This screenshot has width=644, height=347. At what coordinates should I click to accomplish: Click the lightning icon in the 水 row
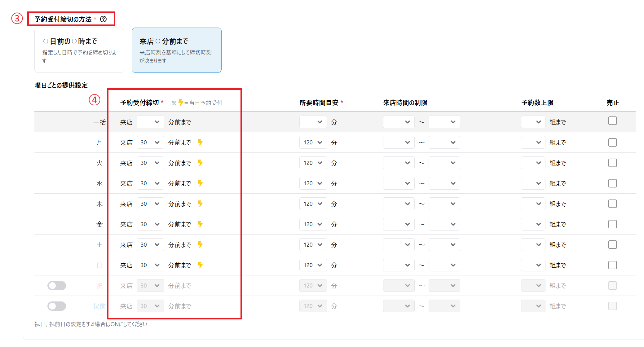[200, 183]
